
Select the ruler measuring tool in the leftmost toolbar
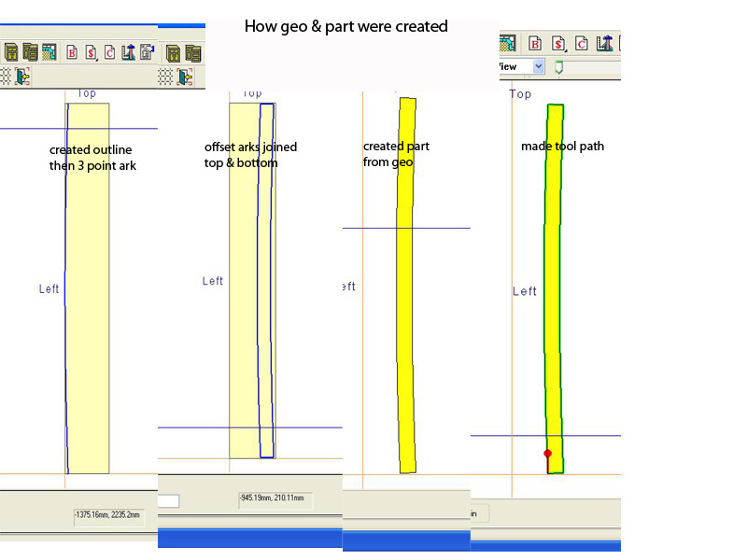129,51
